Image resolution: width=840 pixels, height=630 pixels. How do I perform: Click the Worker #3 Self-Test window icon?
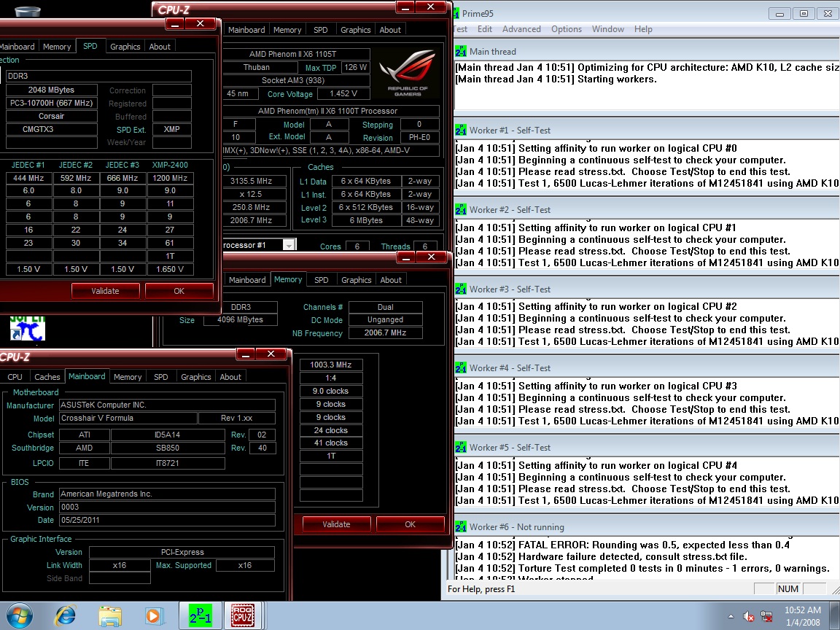click(460, 289)
